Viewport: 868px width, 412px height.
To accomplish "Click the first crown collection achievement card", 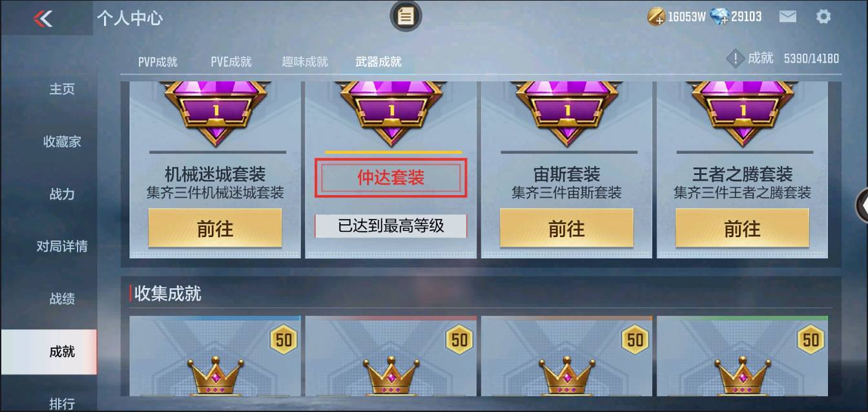I will [215, 356].
